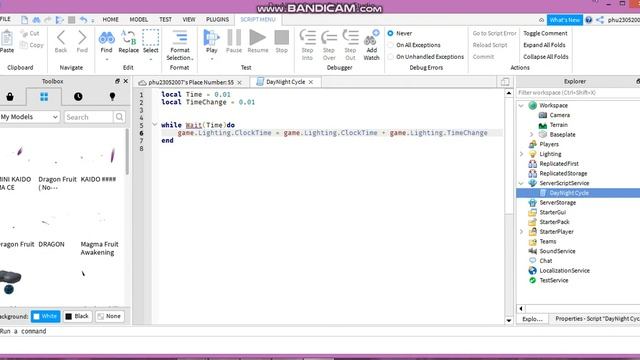
Task: Click Go to Script Error
Action: point(494,33)
